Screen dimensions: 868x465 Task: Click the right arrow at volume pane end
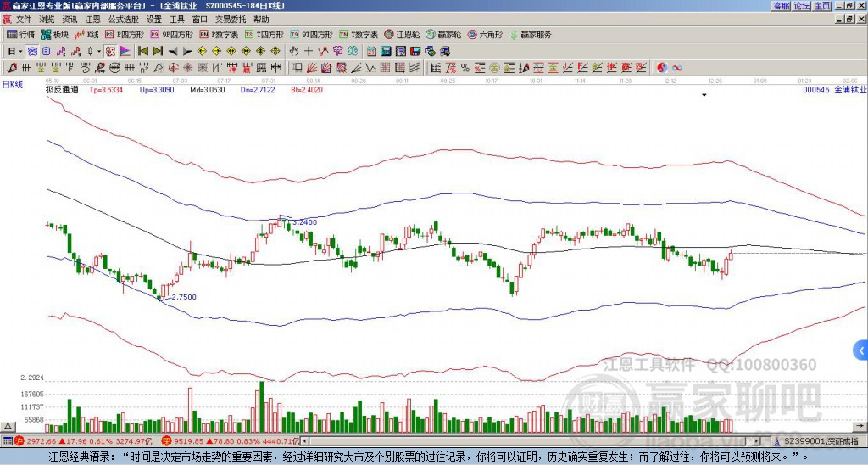[x=860, y=426]
